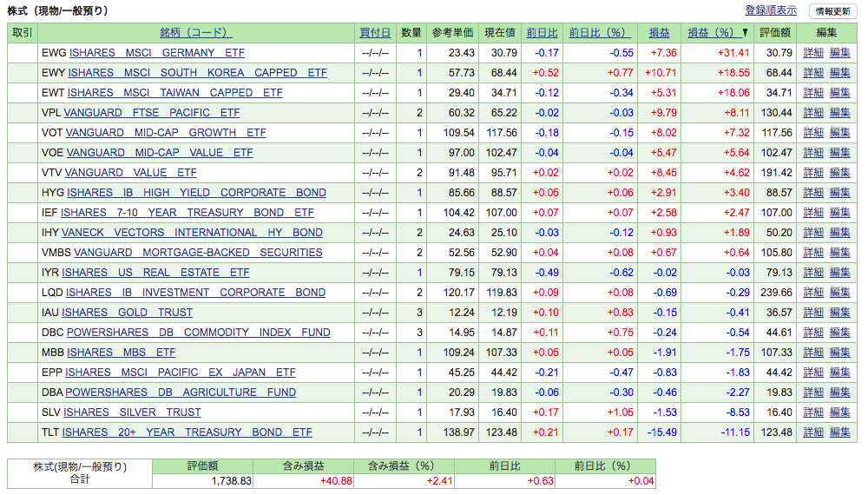Click the total 評価額 1,738.83 value
The height and width of the screenshot is (495, 868).
pyautogui.click(x=232, y=480)
